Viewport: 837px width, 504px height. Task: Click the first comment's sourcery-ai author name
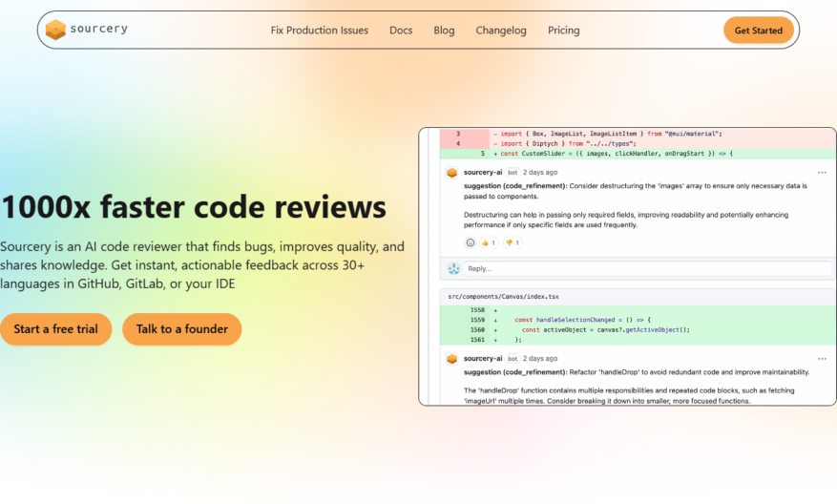click(483, 173)
